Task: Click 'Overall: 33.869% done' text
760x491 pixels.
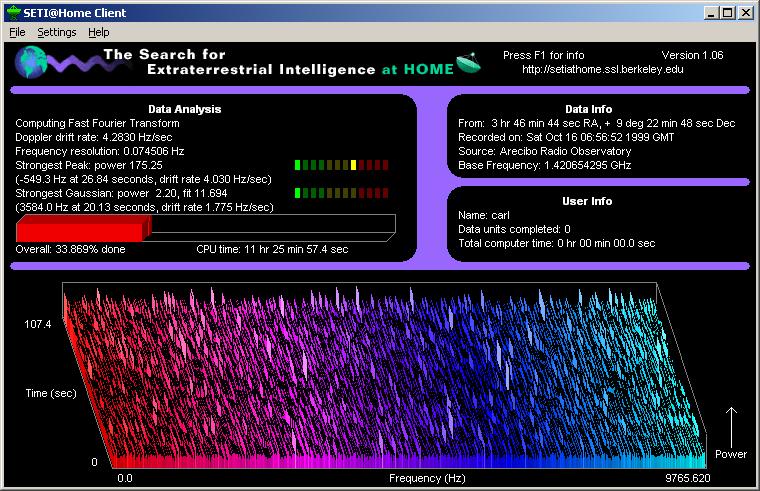Action: point(70,250)
